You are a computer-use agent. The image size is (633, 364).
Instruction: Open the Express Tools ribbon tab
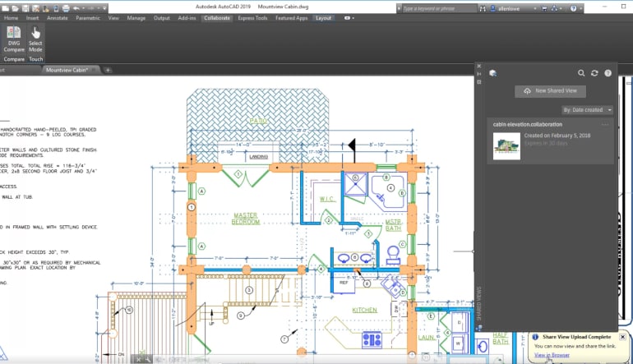tap(252, 18)
